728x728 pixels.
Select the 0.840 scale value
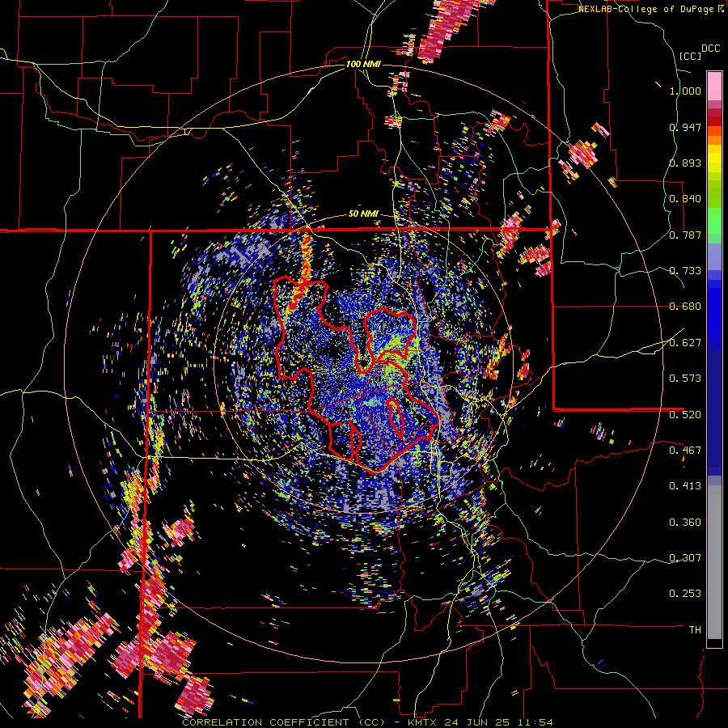coord(685,199)
